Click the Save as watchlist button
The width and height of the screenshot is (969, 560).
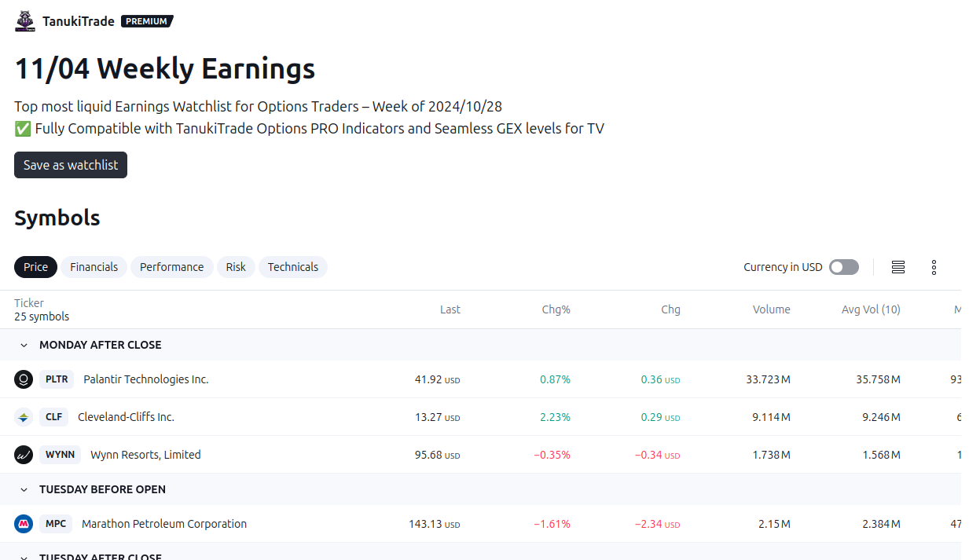point(71,165)
